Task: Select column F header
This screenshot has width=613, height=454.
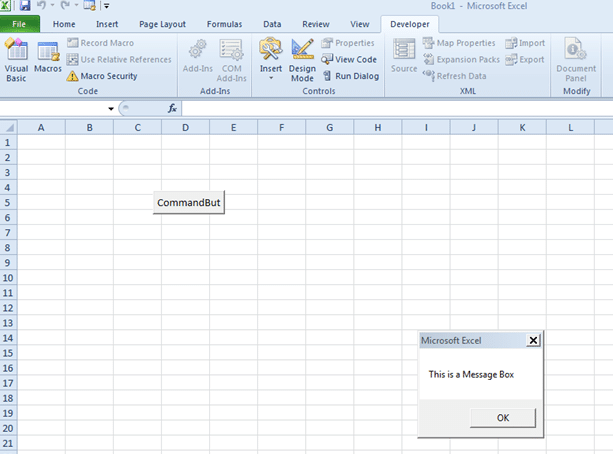Action: 281,127
